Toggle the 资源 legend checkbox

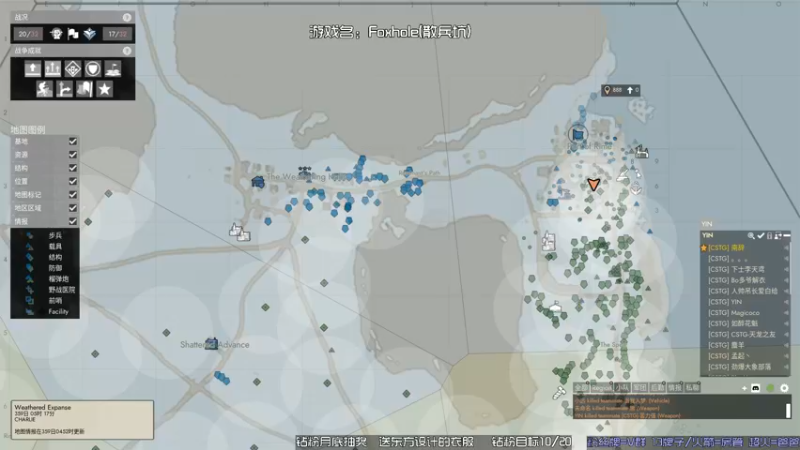click(73, 155)
